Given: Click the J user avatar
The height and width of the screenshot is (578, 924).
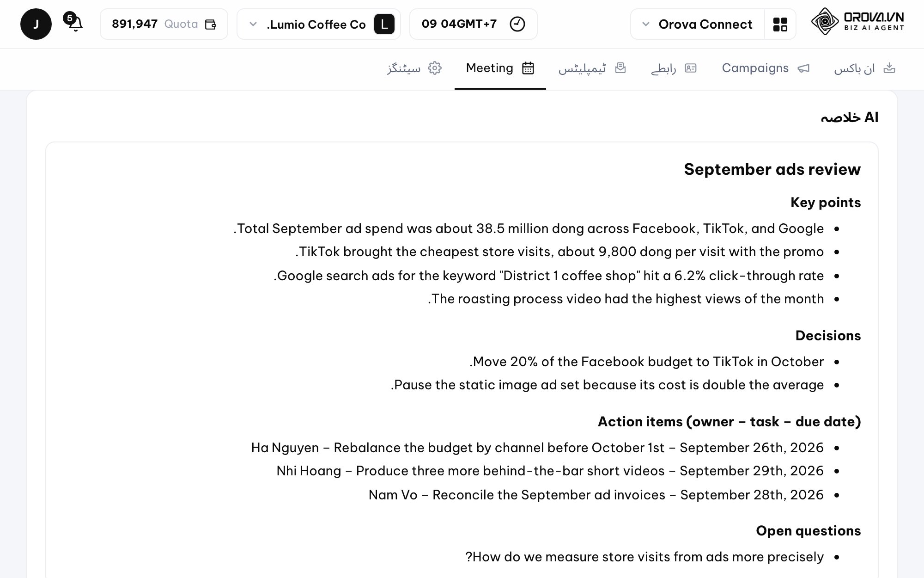Looking at the screenshot, I should tap(36, 24).
